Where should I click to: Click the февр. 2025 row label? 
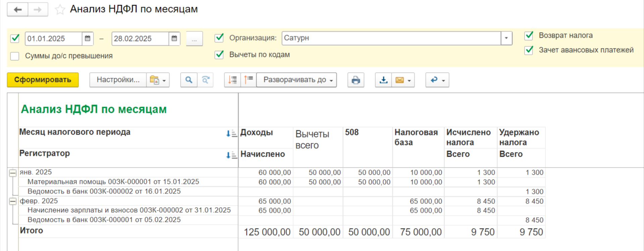click(39, 201)
